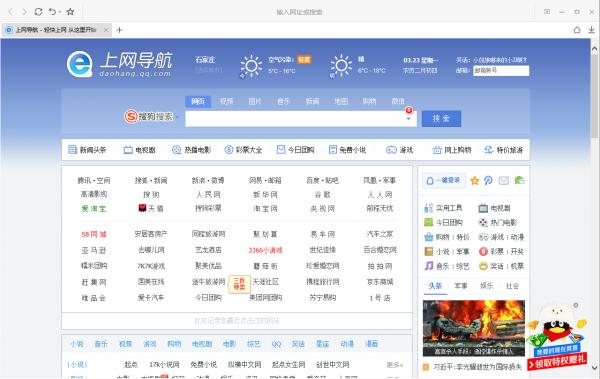
Task: Open the fire news thumbnail image
Action: pos(474,328)
